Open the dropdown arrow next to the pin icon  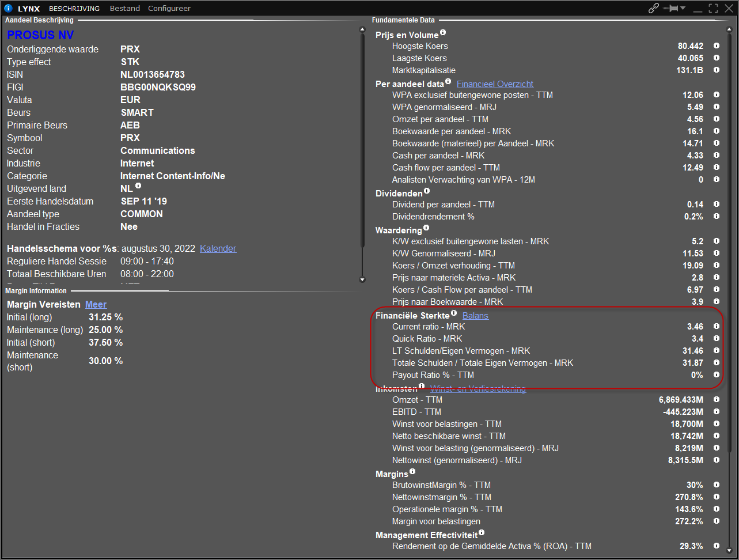(x=683, y=8)
